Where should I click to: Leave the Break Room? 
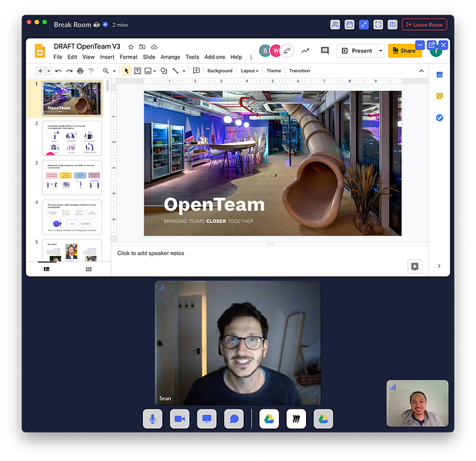(424, 25)
